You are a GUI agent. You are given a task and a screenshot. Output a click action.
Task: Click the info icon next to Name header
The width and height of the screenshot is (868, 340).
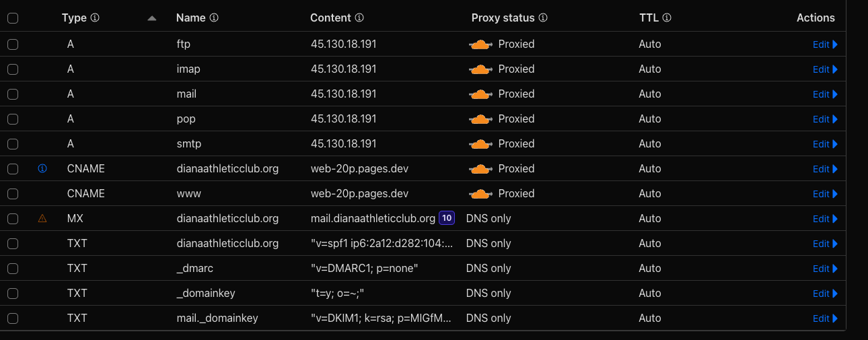[x=214, y=18]
